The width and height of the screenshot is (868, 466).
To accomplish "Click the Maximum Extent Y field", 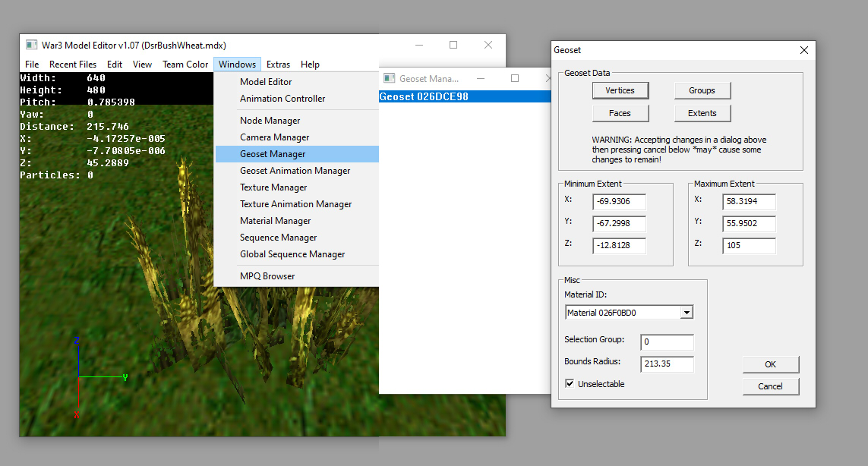I will pyautogui.click(x=749, y=224).
